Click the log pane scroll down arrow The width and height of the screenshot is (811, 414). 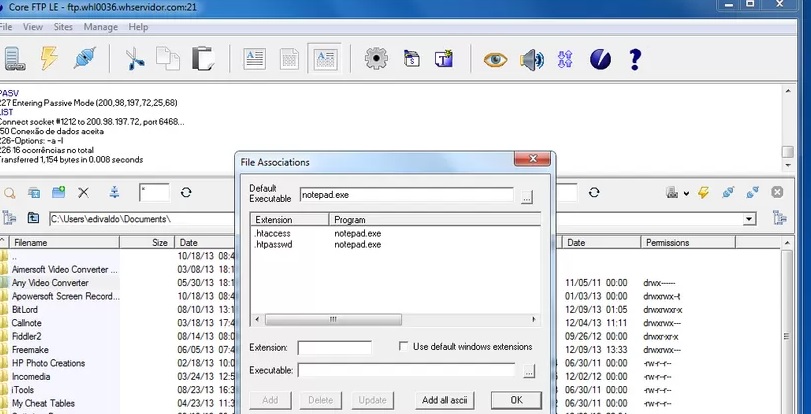(x=788, y=166)
